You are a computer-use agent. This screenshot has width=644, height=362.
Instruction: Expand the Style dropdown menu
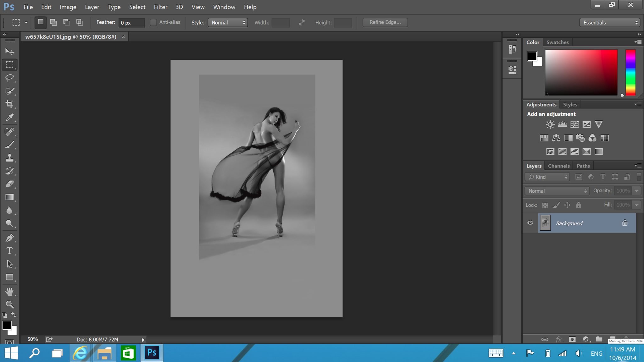click(x=227, y=23)
